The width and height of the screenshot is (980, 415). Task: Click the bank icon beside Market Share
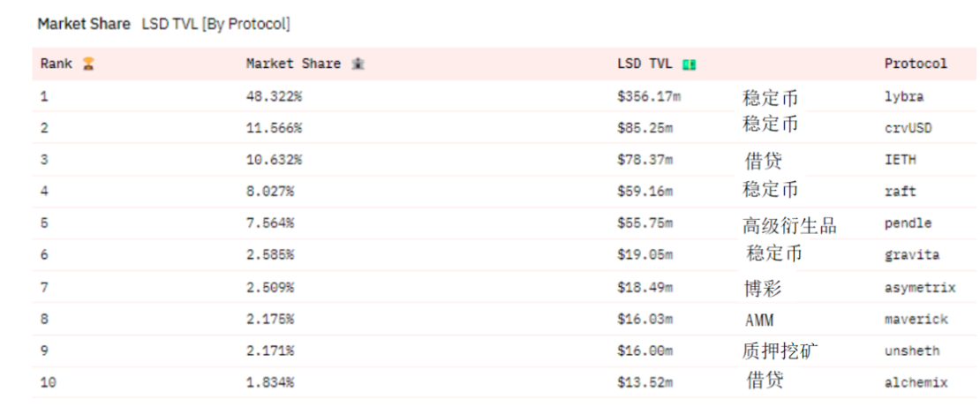coord(358,64)
